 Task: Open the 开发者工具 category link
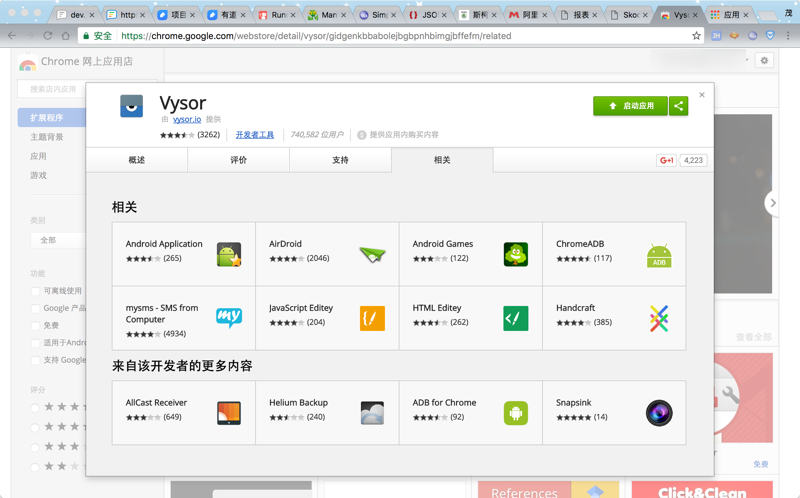[255, 135]
